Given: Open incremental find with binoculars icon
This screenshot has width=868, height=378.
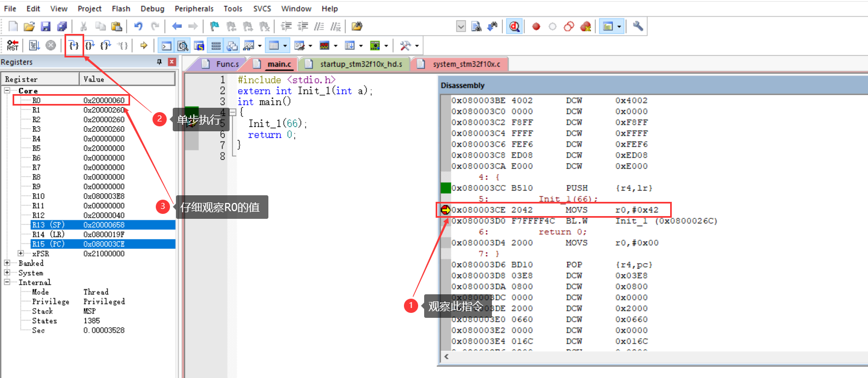Looking at the screenshot, I should (492, 26).
